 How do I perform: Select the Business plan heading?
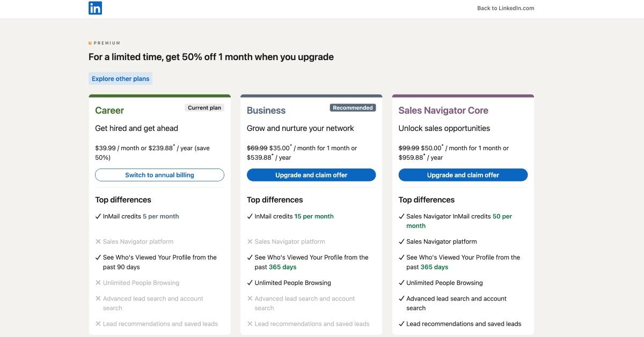click(266, 111)
